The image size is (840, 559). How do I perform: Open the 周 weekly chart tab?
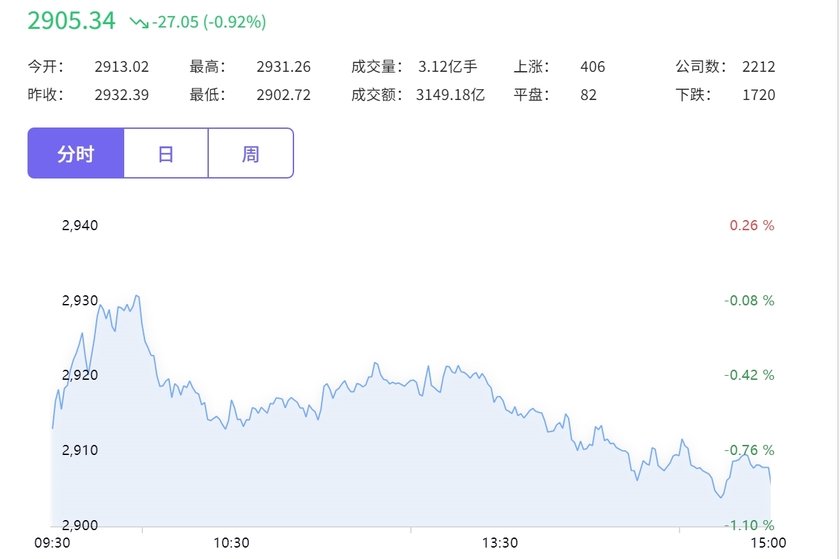(x=251, y=153)
